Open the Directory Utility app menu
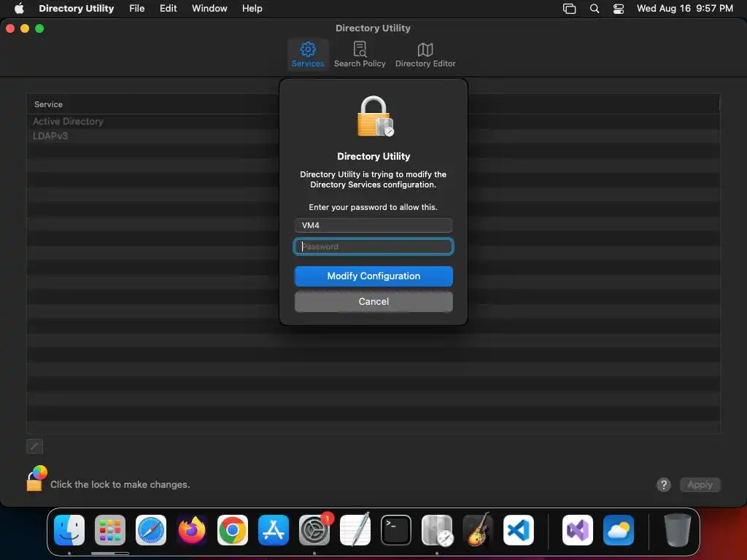 pos(76,8)
